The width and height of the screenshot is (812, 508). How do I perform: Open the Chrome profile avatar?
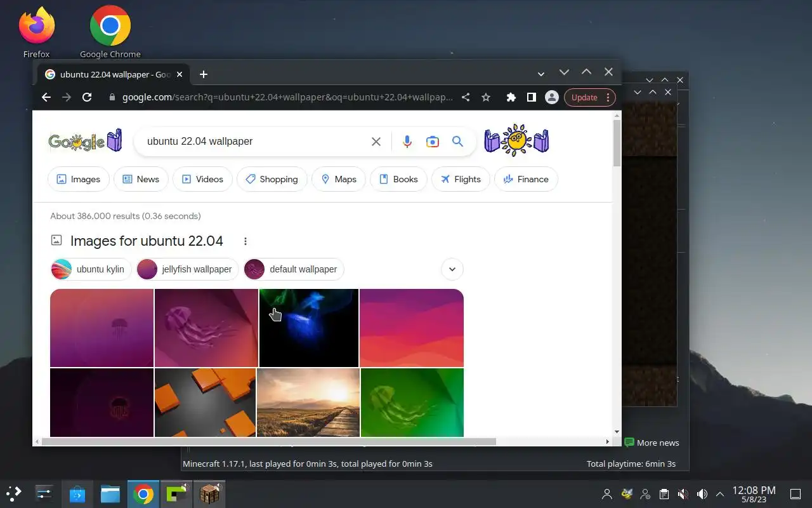(x=552, y=97)
